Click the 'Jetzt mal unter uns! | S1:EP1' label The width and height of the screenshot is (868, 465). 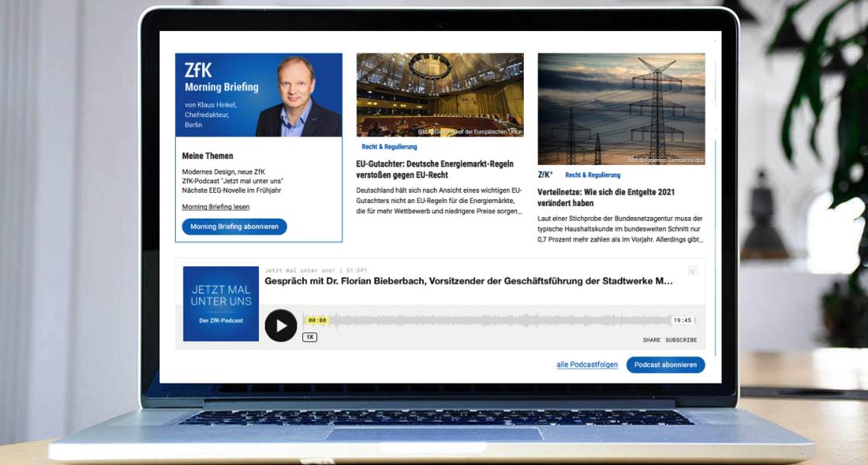tap(315, 270)
